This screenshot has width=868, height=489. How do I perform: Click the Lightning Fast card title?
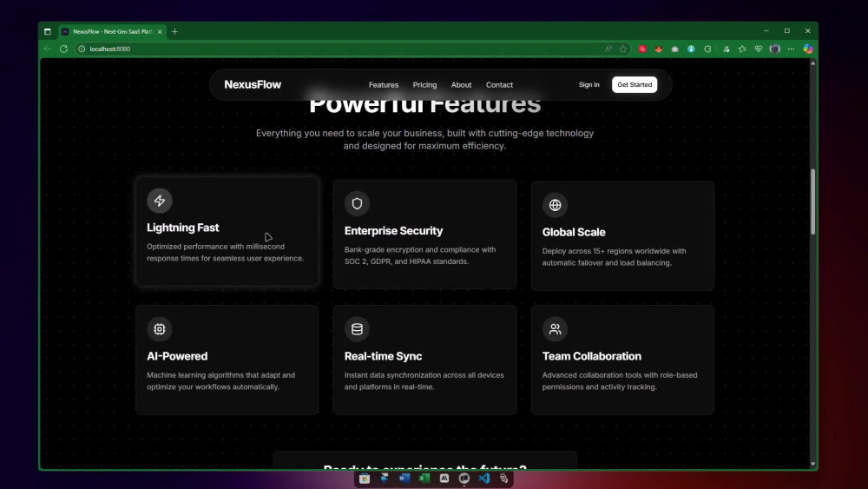click(x=182, y=228)
